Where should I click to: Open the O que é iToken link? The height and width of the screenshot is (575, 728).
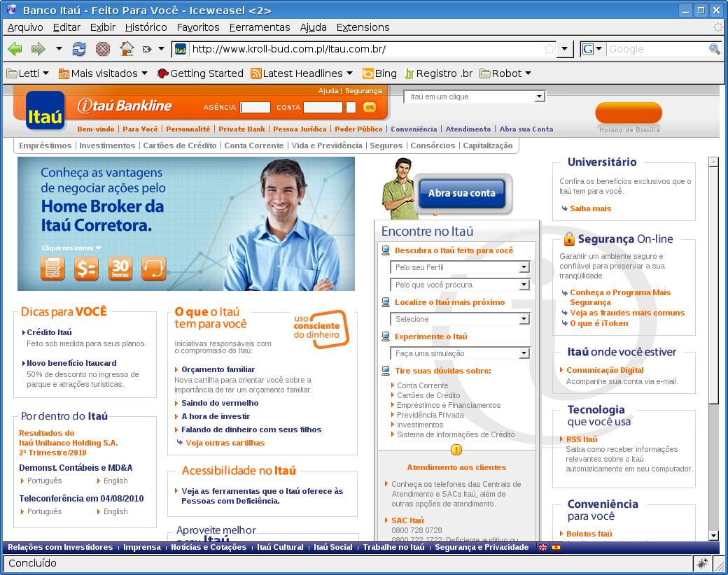(x=599, y=323)
